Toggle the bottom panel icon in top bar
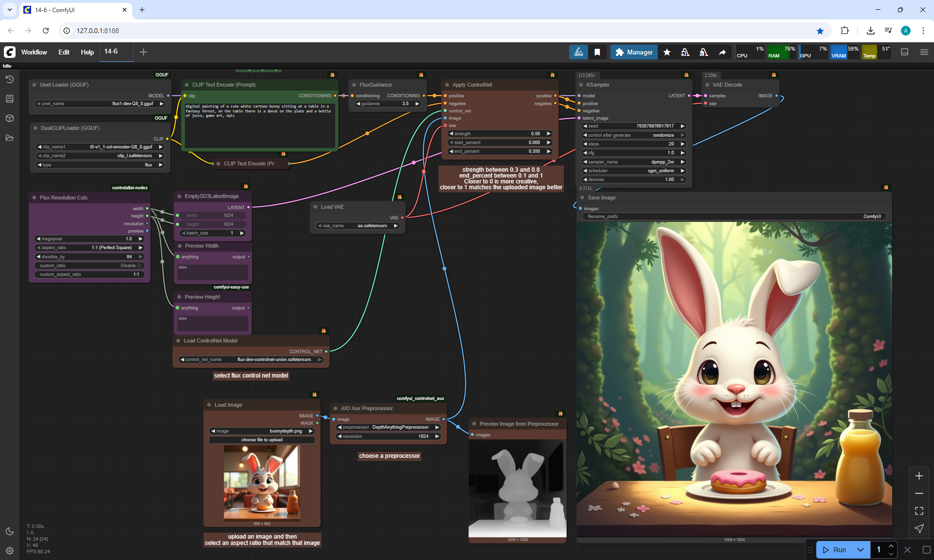 (904, 52)
